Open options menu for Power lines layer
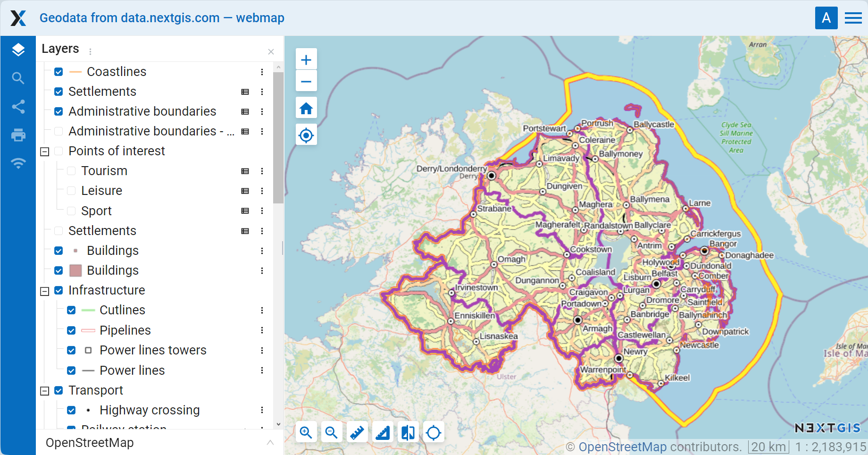 [x=262, y=371]
